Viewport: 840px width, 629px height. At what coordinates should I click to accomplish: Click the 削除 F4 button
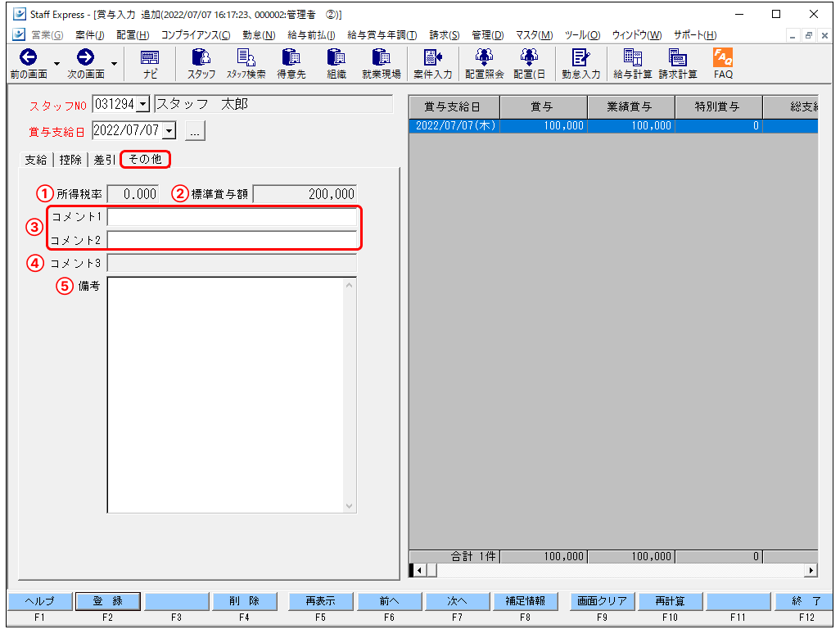point(244,601)
